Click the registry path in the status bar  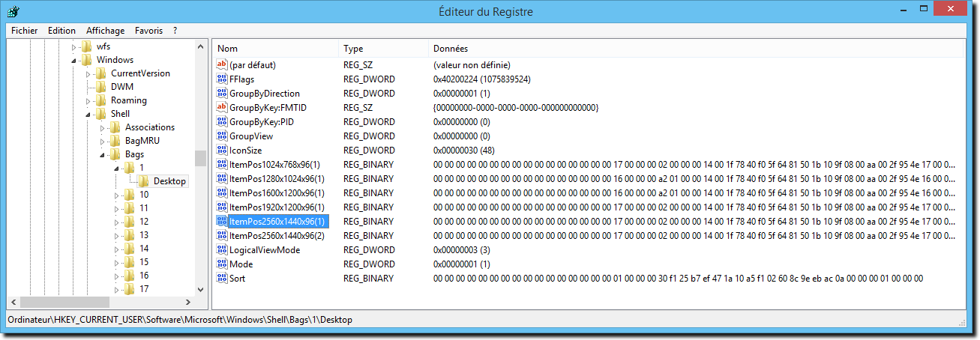pos(180,320)
